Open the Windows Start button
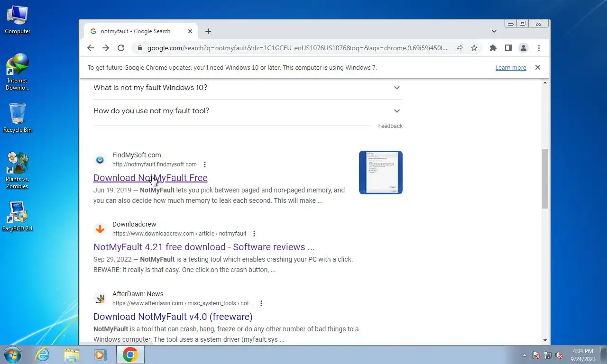 12,355
